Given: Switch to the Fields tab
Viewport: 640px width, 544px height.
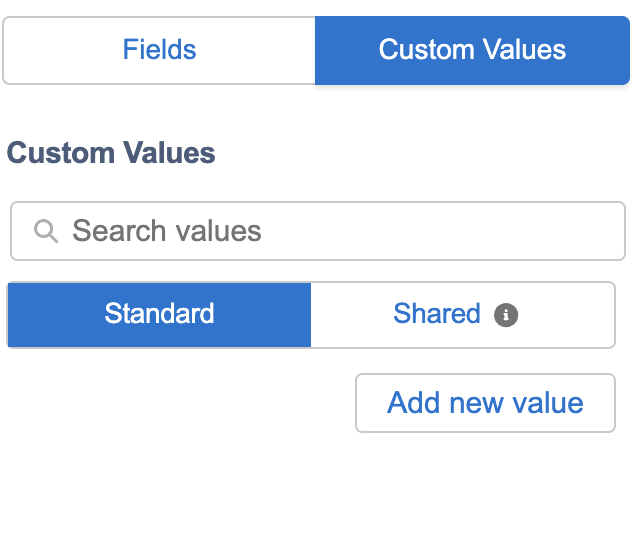Looking at the screenshot, I should tap(159, 51).
